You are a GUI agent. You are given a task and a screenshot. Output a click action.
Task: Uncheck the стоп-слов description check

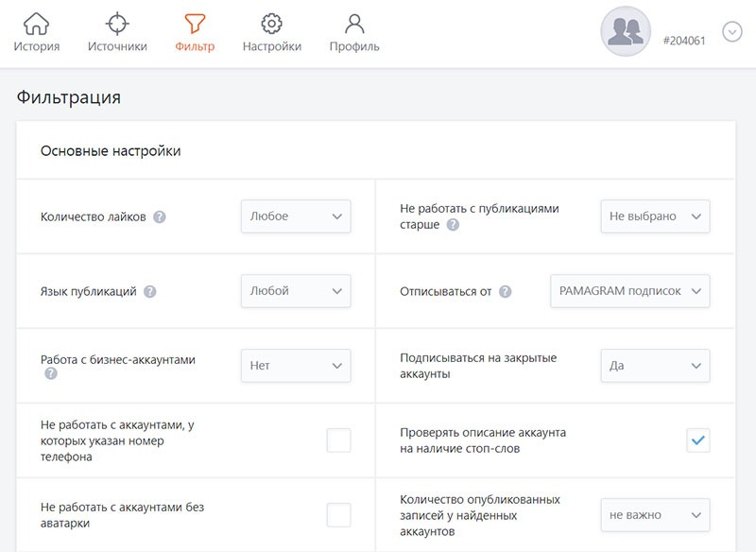(697, 440)
